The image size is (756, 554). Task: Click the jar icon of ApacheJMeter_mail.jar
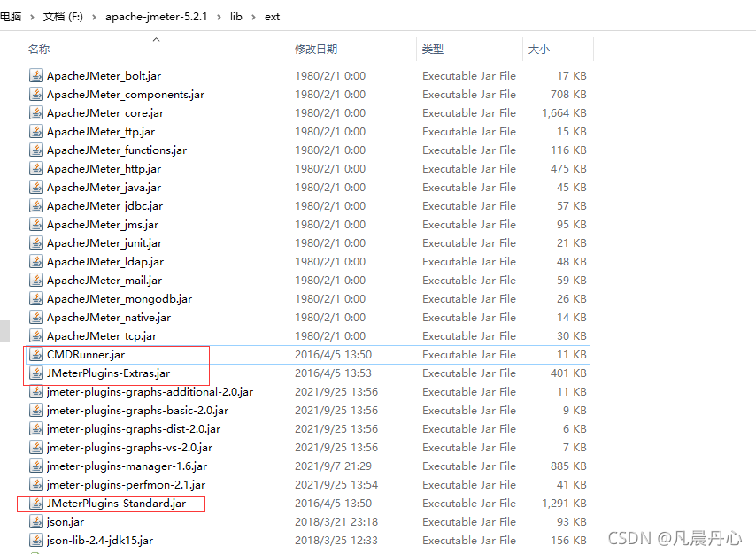[x=36, y=280]
